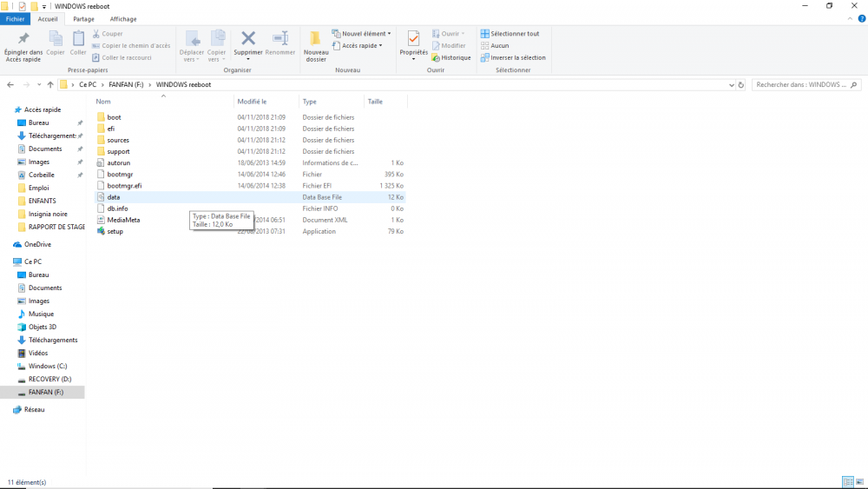
Task: Click Inverser la sélection
Action: [513, 58]
